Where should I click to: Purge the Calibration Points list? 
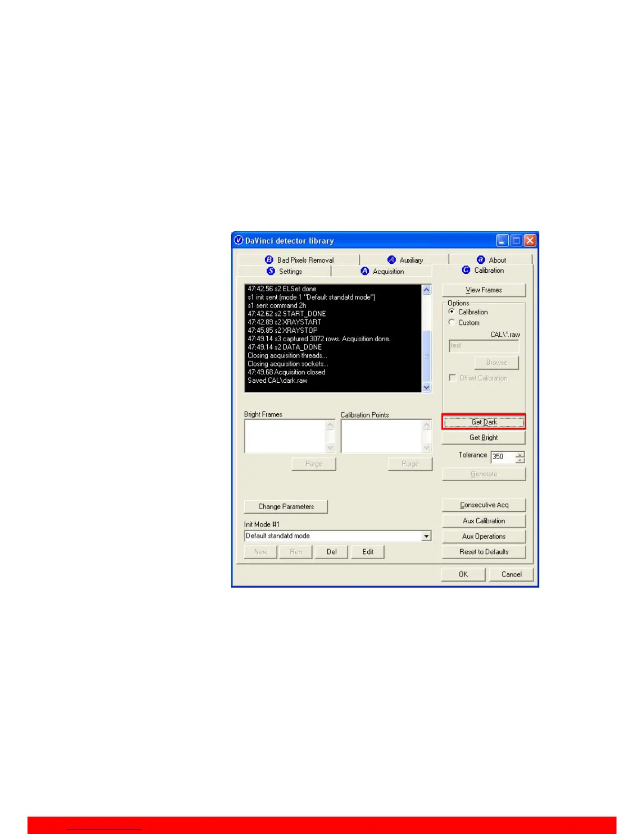pos(410,464)
